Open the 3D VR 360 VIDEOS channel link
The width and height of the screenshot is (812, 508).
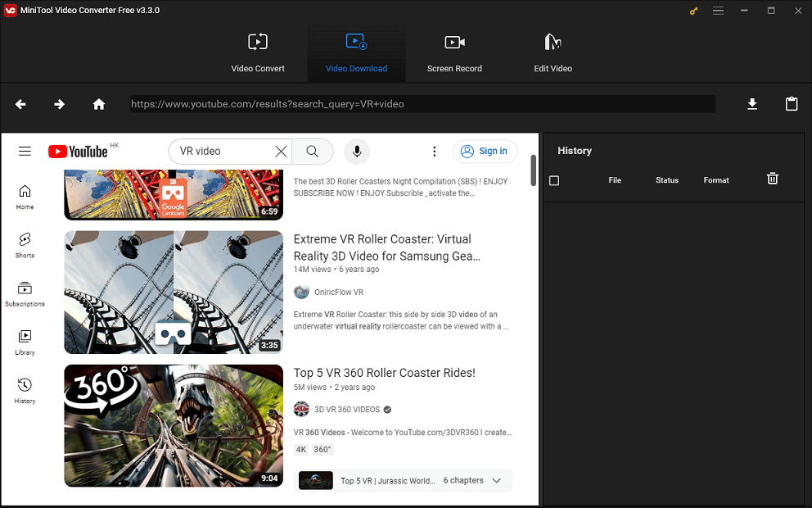[347, 410]
